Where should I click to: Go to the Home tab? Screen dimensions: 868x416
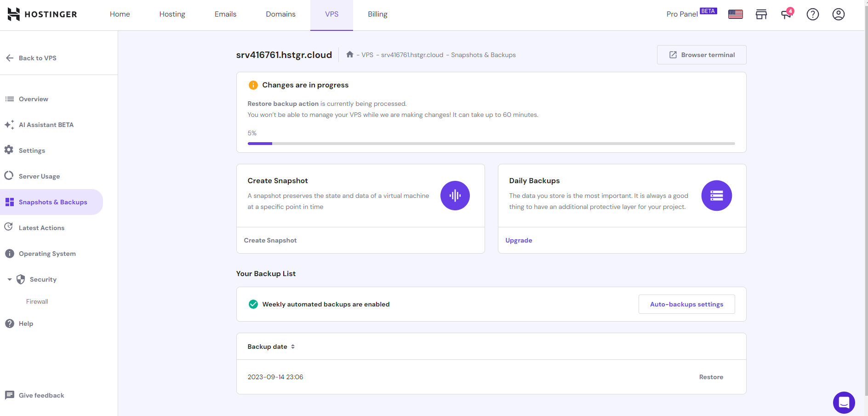[x=120, y=14]
